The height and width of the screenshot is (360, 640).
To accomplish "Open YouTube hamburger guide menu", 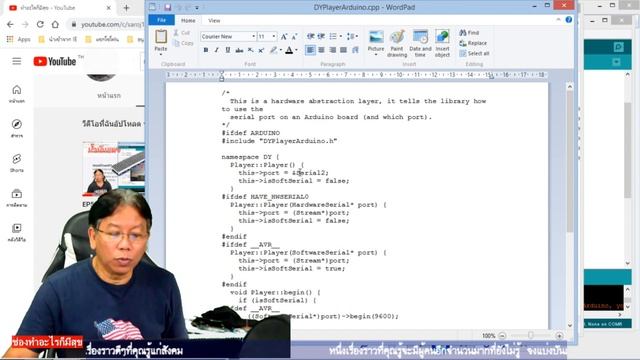I will coord(17,61).
